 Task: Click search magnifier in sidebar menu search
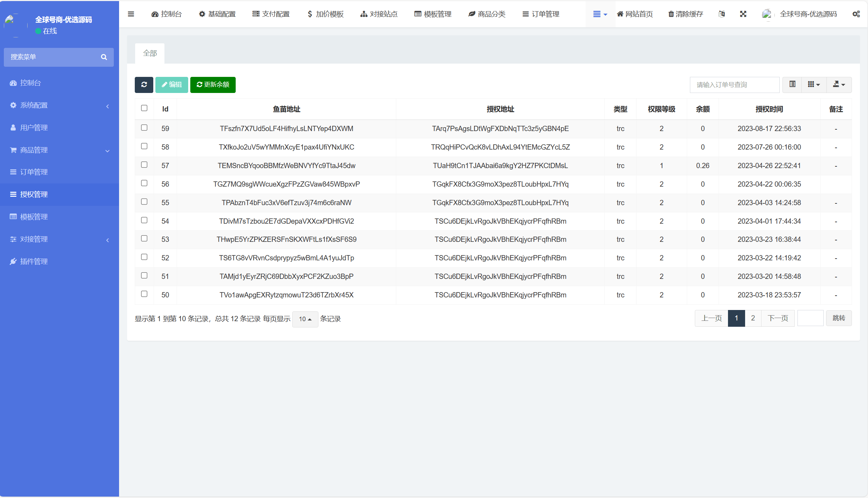tap(104, 57)
